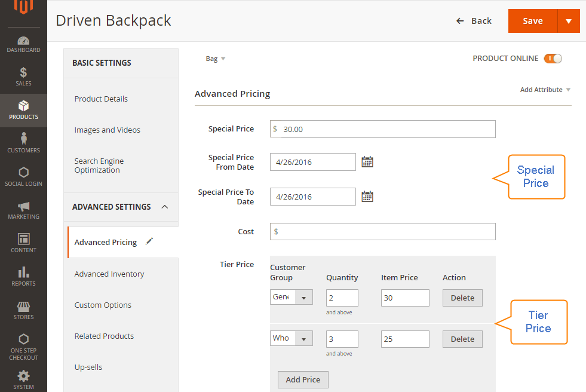Click the Advanced Pricing section heading

pyautogui.click(x=232, y=94)
